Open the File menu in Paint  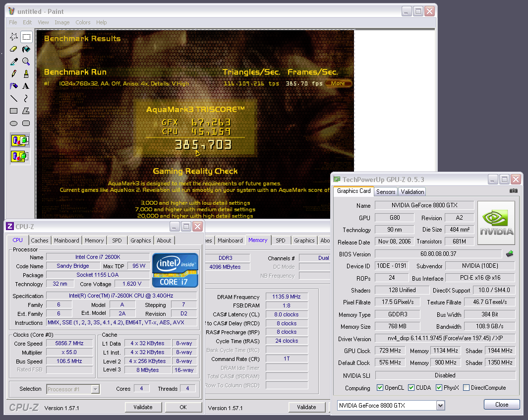click(x=13, y=22)
